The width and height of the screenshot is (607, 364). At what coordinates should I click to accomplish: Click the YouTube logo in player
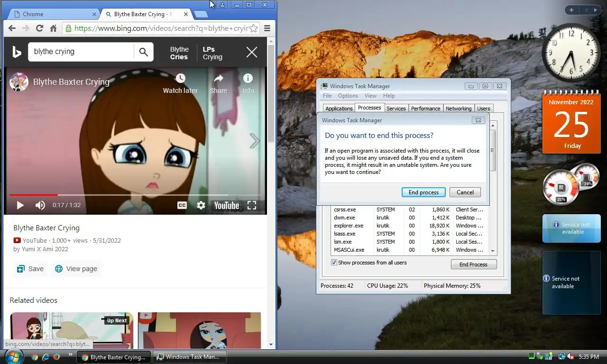coord(226,205)
